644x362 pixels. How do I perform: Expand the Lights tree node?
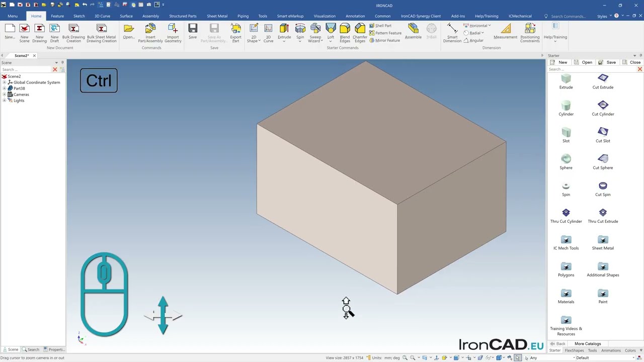pyautogui.click(x=5, y=101)
